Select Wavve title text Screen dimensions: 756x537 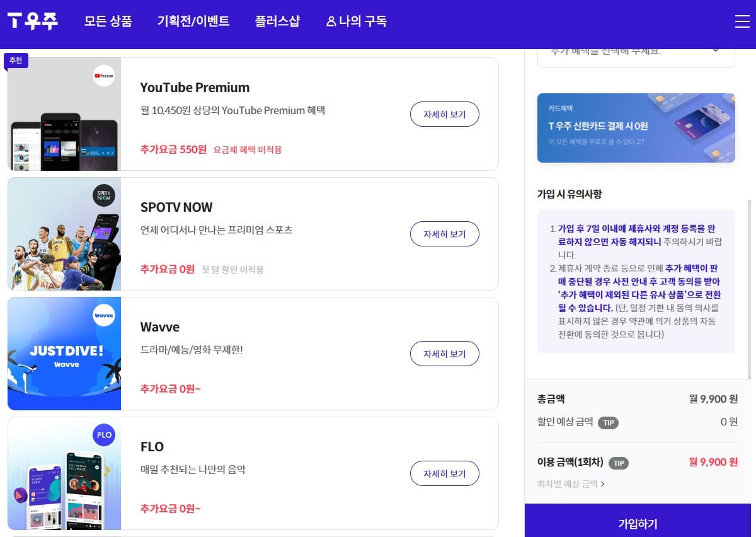pos(160,327)
